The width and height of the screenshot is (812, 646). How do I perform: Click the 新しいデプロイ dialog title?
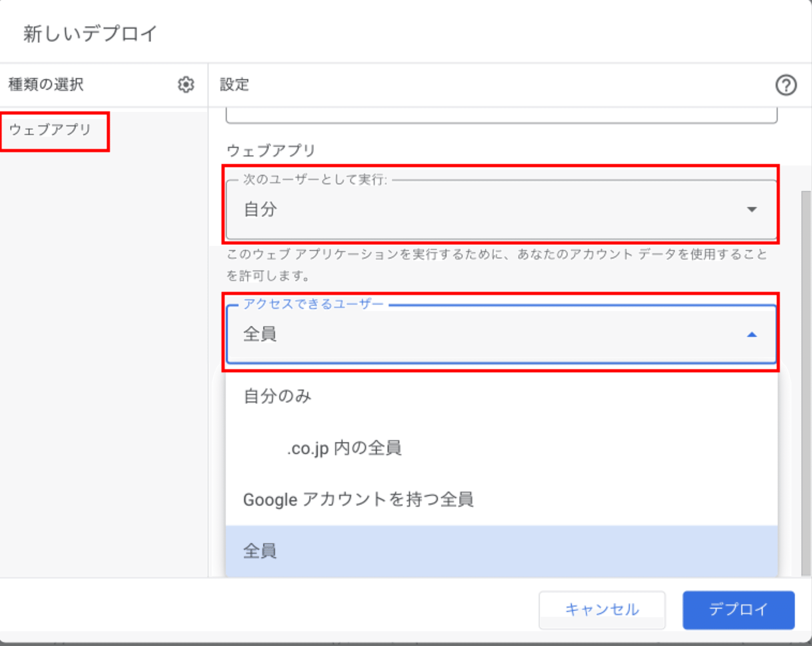point(90,34)
